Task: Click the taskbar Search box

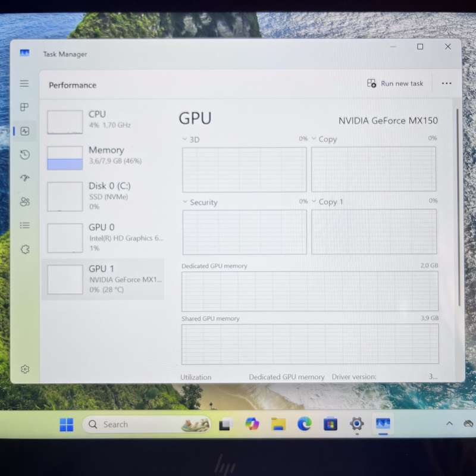Action: 147,424
